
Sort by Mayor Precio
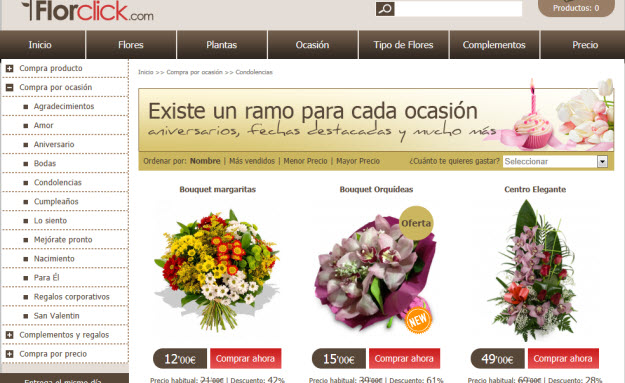(x=358, y=161)
